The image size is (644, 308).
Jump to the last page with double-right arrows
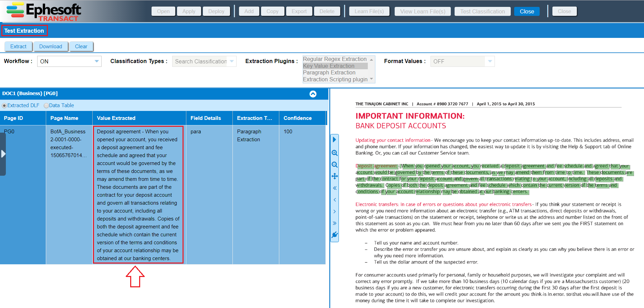click(x=334, y=223)
